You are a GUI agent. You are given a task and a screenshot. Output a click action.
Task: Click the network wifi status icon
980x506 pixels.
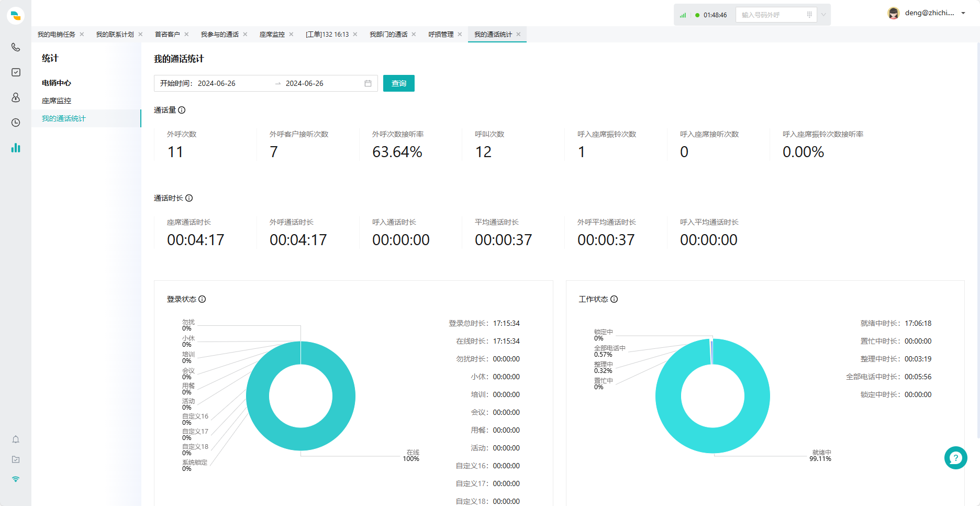[16, 479]
